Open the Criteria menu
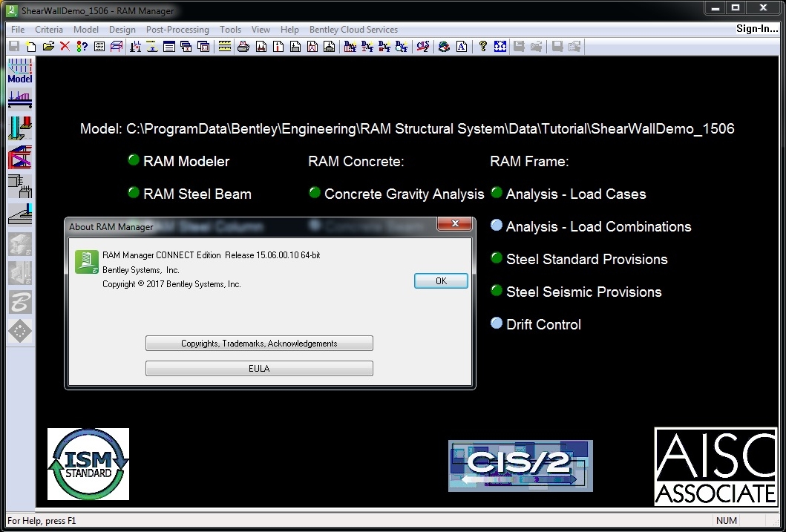Image resolution: width=786 pixels, height=532 pixels. pos(49,30)
